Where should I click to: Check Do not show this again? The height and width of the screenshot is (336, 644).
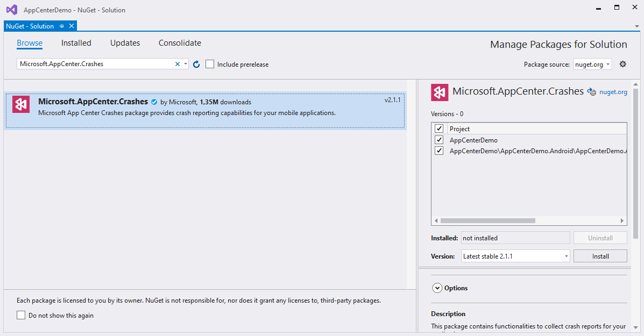pyautogui.click(x=21, y=316)
